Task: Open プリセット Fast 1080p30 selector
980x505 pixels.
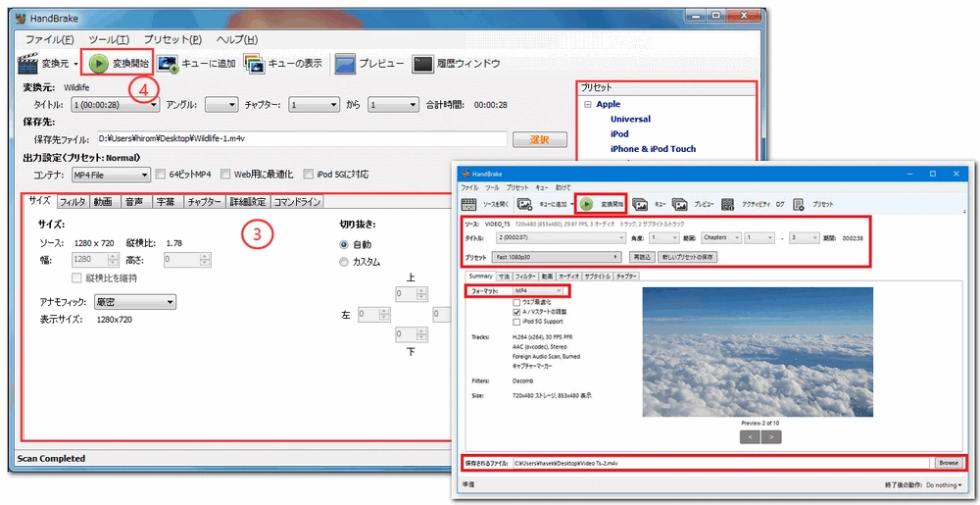Action: click(557, 257)
